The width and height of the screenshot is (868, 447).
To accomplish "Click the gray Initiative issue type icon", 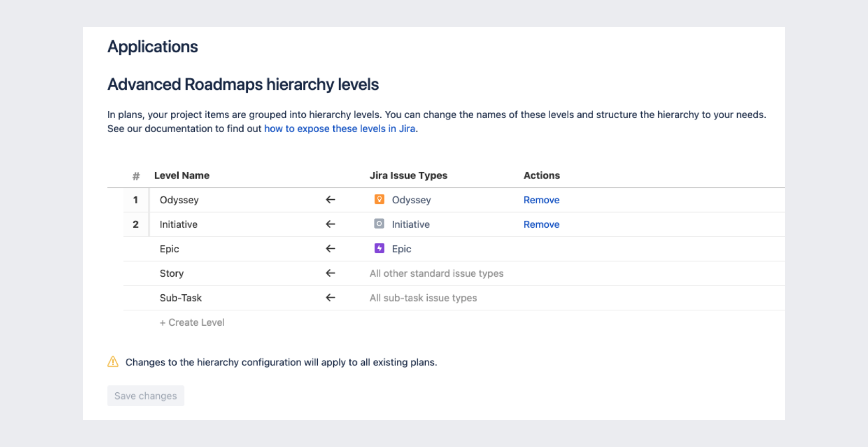I will (x=379, y=224).
